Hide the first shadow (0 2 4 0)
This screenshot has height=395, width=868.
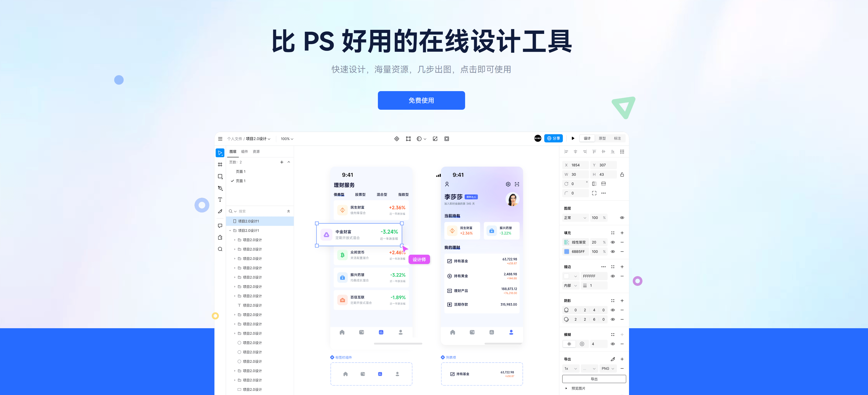click(x=613, y=310)
